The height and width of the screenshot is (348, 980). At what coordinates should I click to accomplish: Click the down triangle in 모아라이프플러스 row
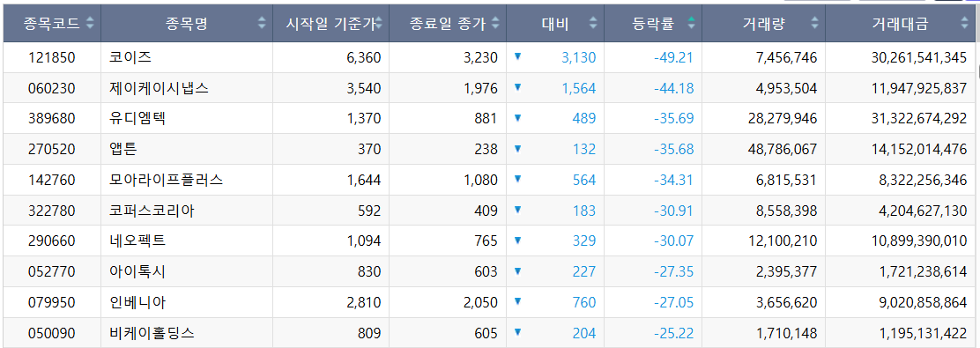click(x=517, y=180)
